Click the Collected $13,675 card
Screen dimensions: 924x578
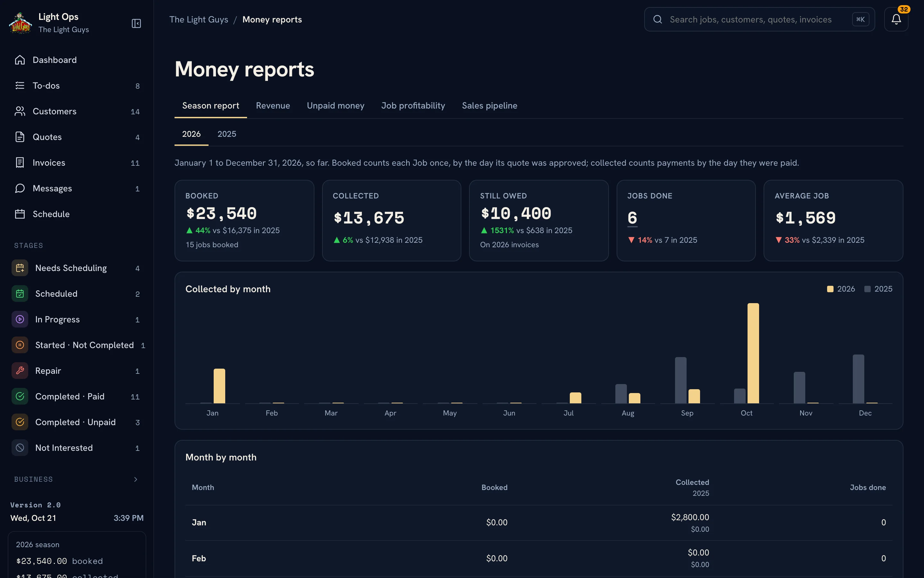click(x=392, y=221)
